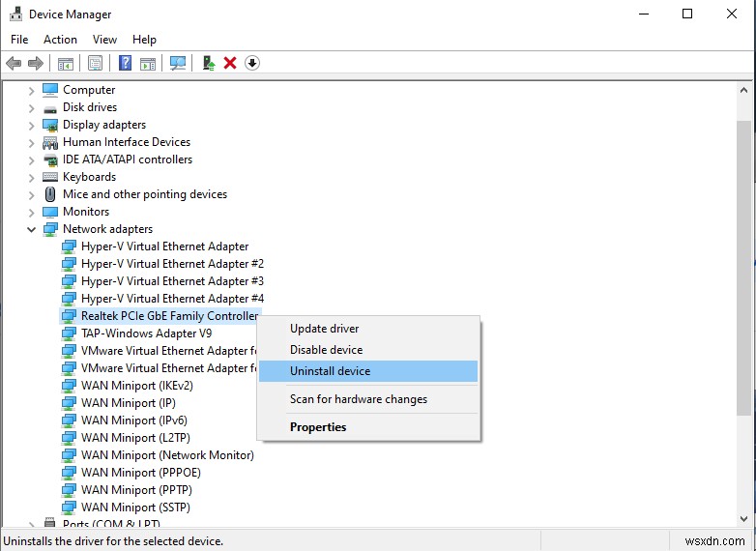This screenshot has width=756, height=551.
Task: Select Hyper-V Virtual Ethernet Adapter #3
Action: click(173, 281)
